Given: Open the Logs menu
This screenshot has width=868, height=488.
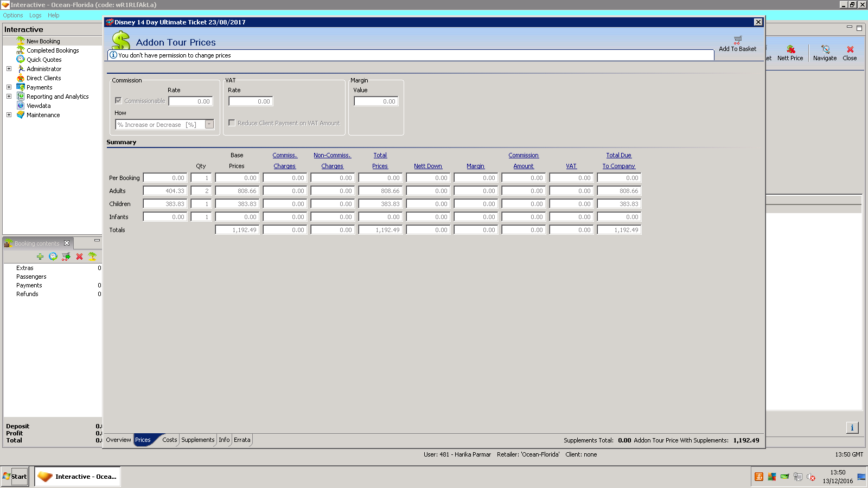Looking at the screenshot, I should click(x=35, y=15).
